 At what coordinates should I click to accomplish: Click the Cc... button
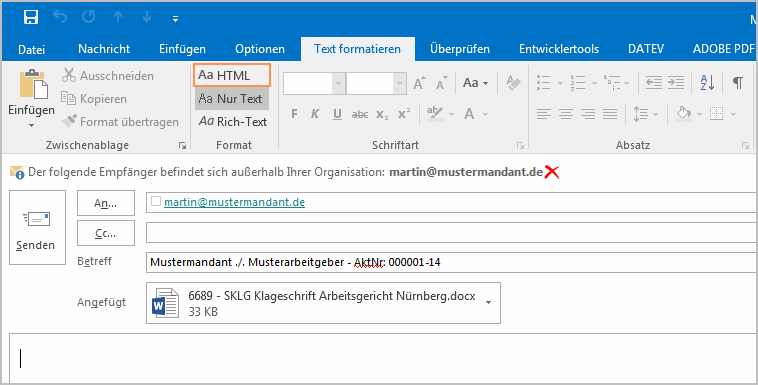106,233
